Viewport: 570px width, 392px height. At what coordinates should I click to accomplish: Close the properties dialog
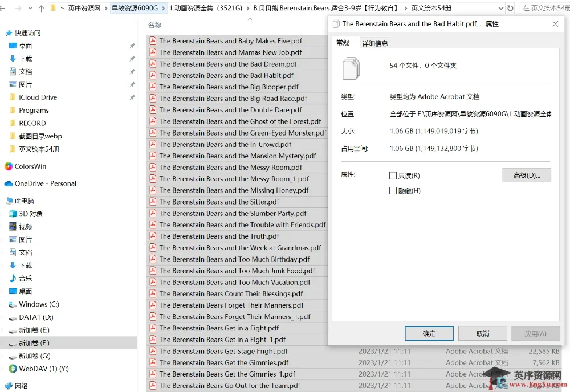tap(555, 24)
